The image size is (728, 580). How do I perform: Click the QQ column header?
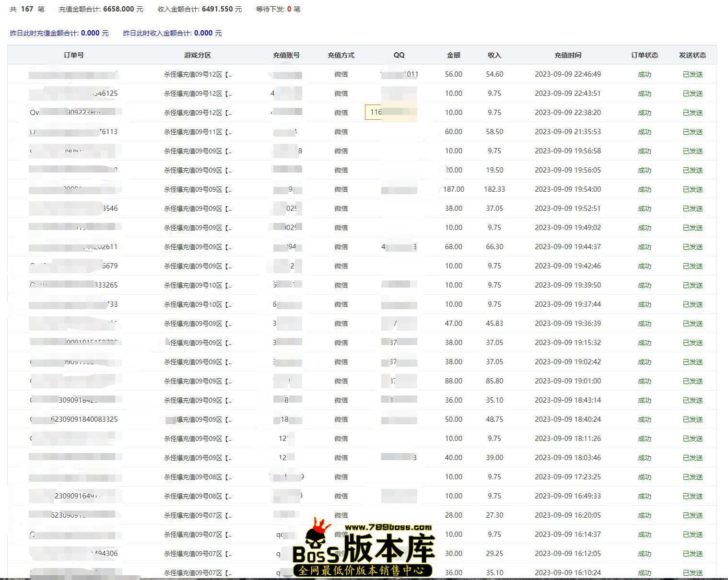(x=399, y=55)
